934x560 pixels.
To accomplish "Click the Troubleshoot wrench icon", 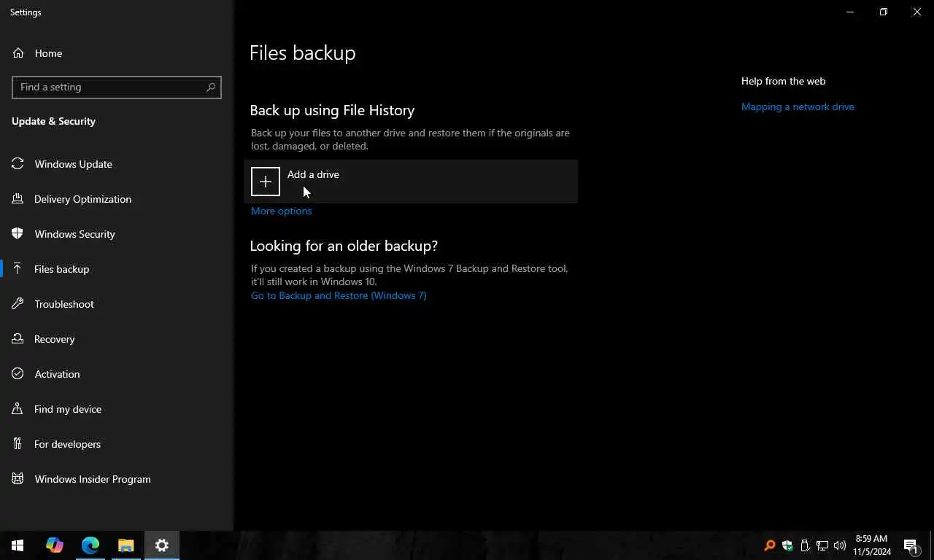I will click(18, 304).
